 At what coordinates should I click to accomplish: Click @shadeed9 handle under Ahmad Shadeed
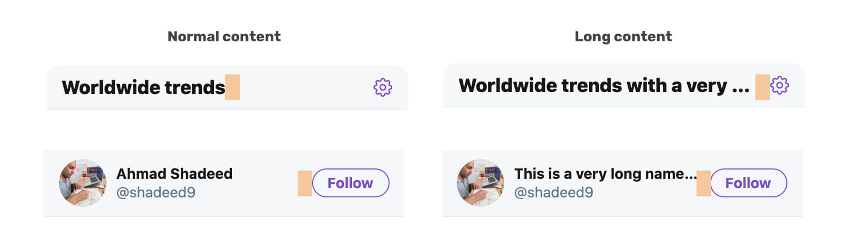156,193
